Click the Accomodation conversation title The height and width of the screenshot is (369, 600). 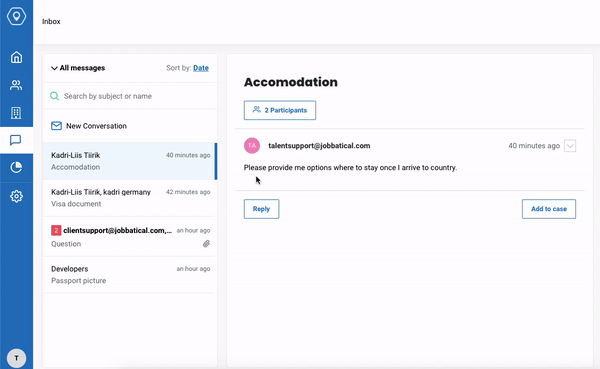pyautogui.click(x=291, y=82)
